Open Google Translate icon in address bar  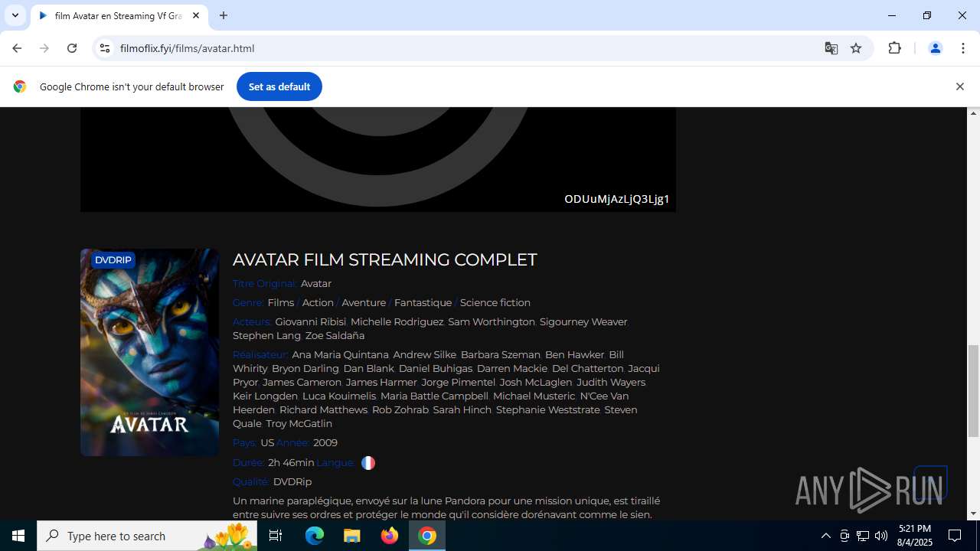831,48
